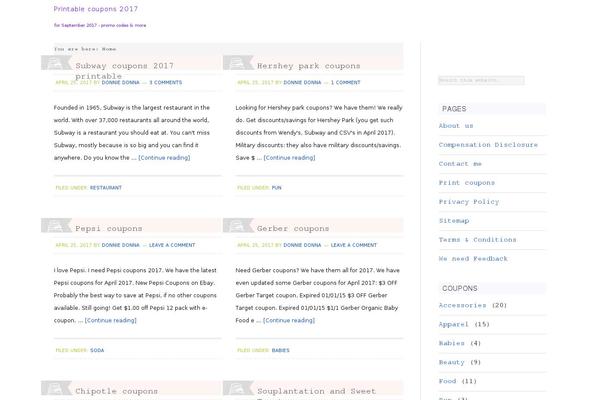The width and height of the screenshot is (600, 400).
Task: Open the 1 Comment link on Hershey post
Action: pos(346,82)
